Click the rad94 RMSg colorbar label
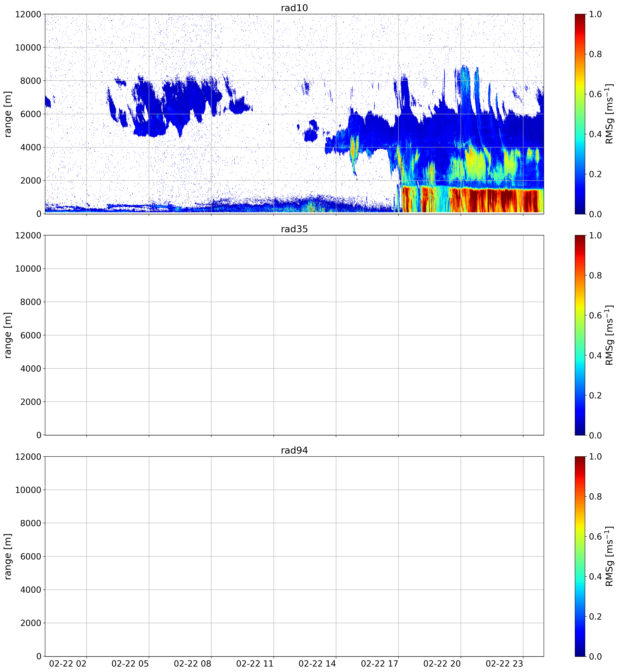 (x=609, y=556)
